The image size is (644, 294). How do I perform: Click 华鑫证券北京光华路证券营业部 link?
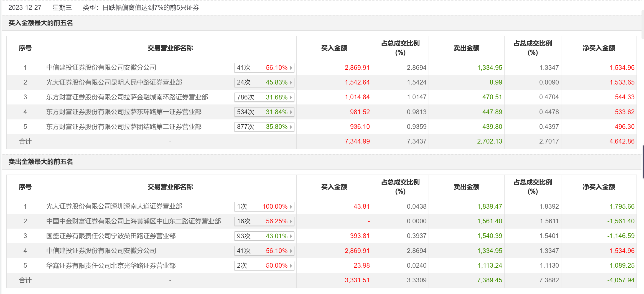click(111, 265)
